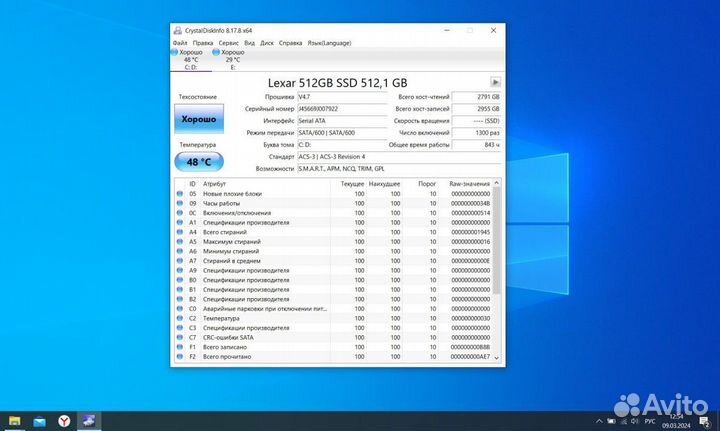Open the Сервис menu
The image size is (720, 431).
coord(228,43)
